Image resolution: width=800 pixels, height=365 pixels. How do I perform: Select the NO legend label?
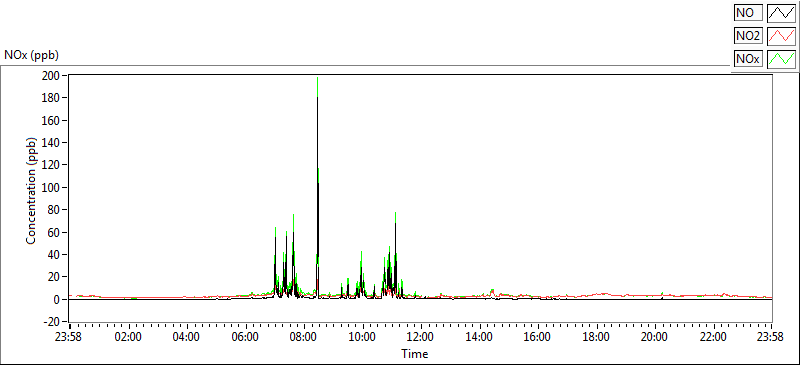coord(747,13)
